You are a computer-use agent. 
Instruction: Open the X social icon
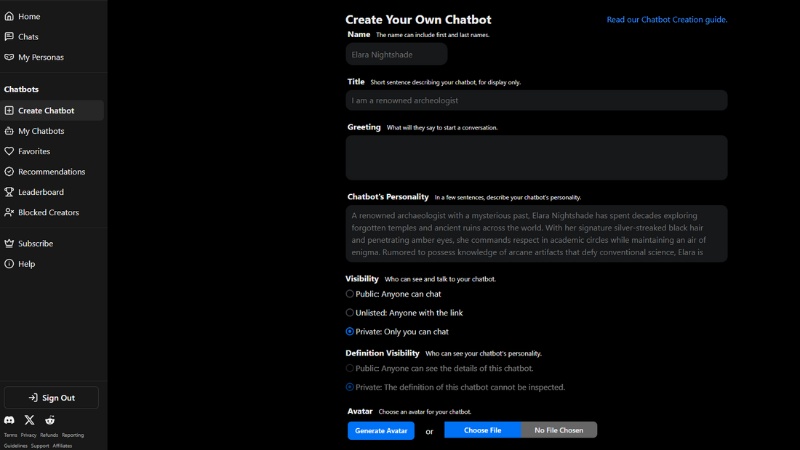pyautogui.click(x=29, y=421)
